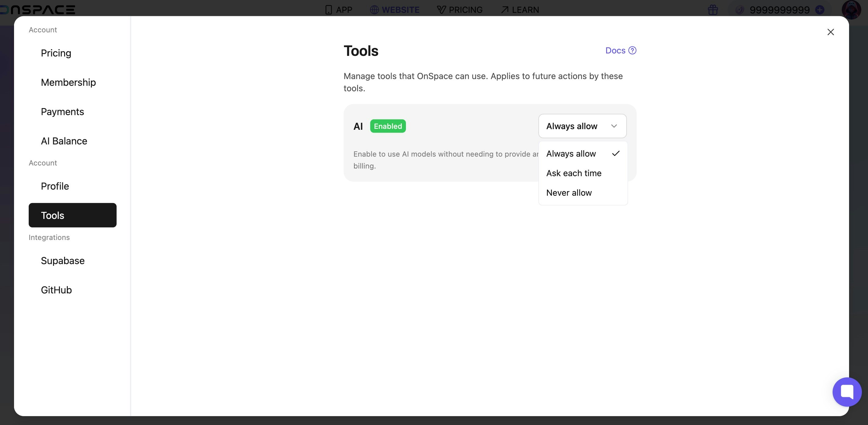
Task: Open the Docs link
Action: tap(615, 50)
